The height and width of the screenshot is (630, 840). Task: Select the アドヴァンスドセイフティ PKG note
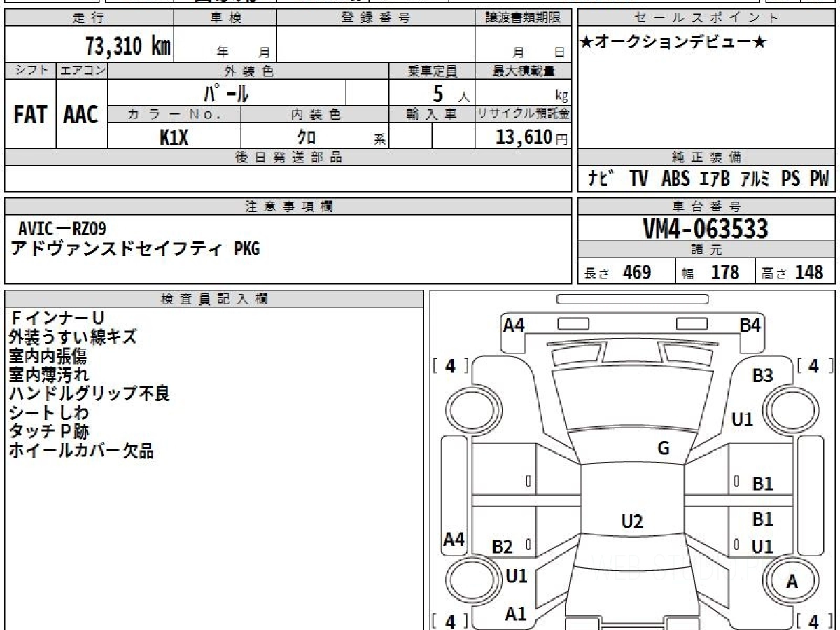tap(134, 248)
